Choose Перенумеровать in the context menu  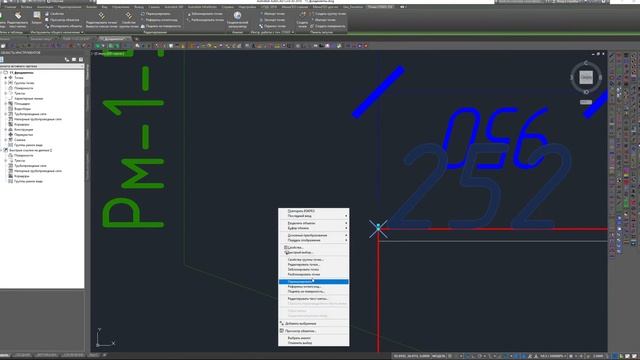point(313,282)
